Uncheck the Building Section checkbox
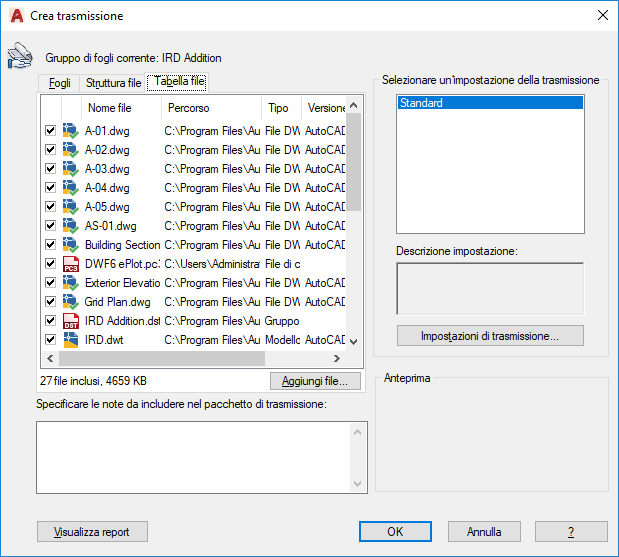The width and height of the screenshot is (619, 557). coord(50,244)
